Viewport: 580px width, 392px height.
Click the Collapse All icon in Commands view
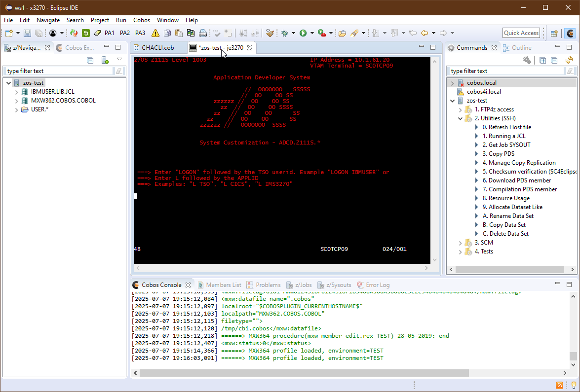[x=554, y=60]
